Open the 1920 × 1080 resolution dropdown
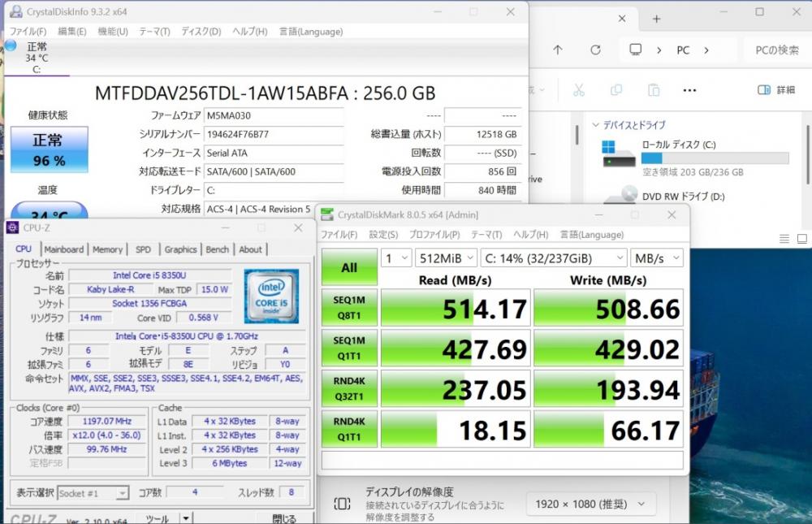812x524 pixels. tap(591, 504)
